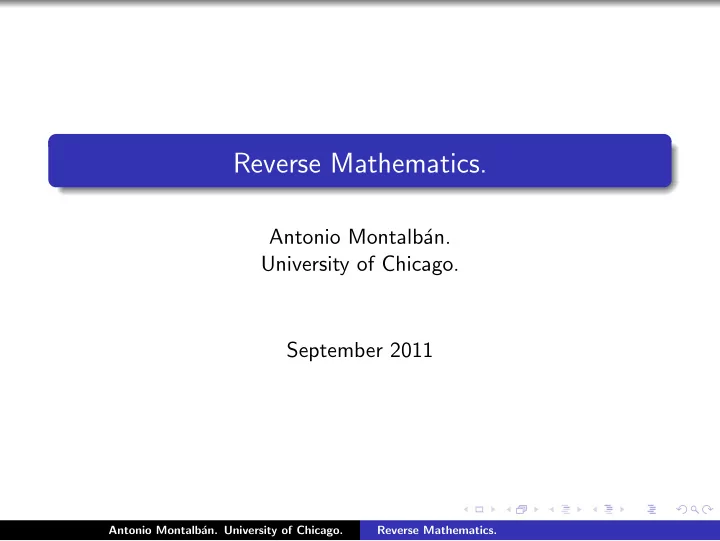720x541 pixels.
Task: Go to next frame via arrow after stacked-frames icon
Action: coord(536,509)
